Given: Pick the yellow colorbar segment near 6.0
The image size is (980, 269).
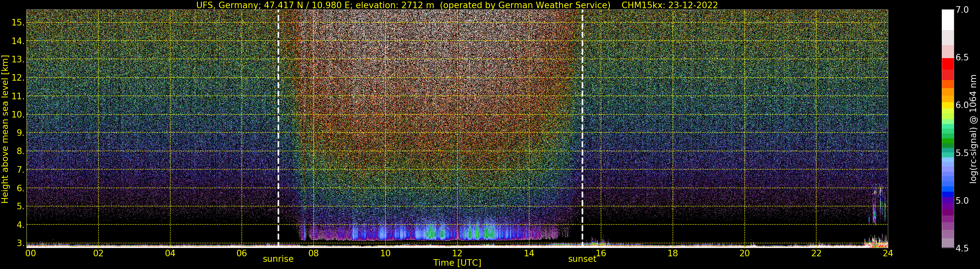Looking at the screenshot, I should click(x=948, y=105).
